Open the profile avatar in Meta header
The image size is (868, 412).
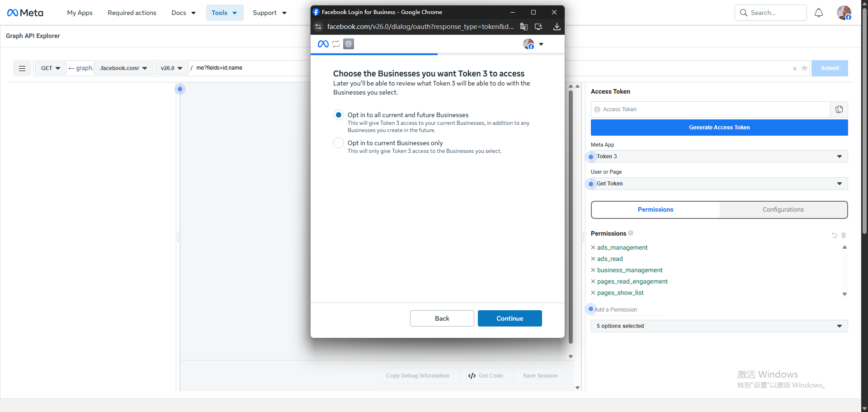pos(844,13)
